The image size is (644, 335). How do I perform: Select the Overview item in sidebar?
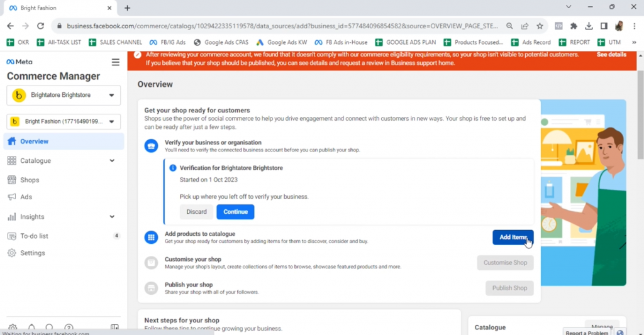35,141
